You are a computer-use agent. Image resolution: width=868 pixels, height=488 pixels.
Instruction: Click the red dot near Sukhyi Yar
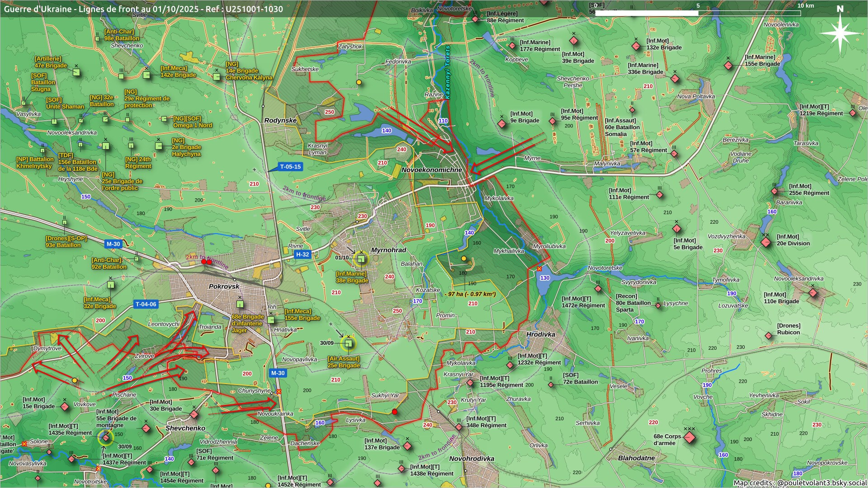tap(395, 412)
